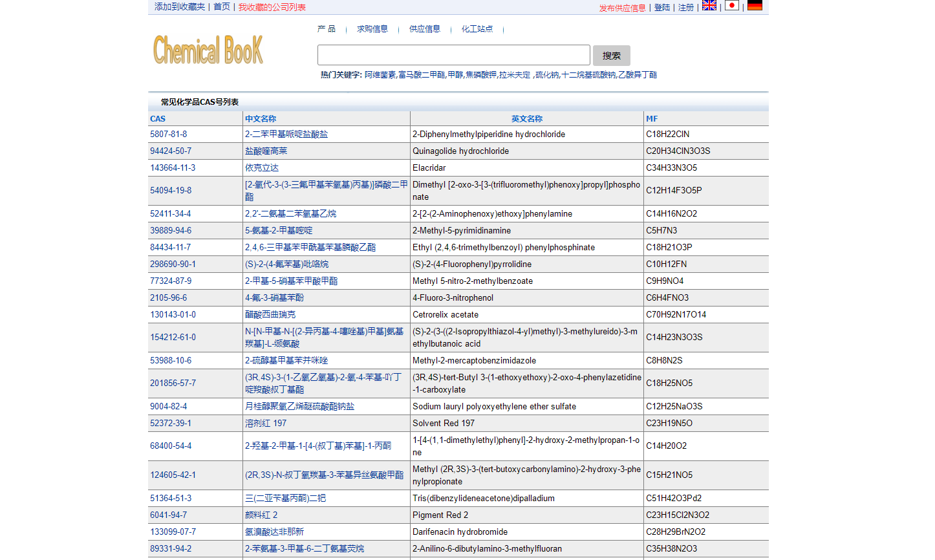Screen dimensions: 935x560
Task: Open 溶剂红 197 product link
Action: [266, 424]
